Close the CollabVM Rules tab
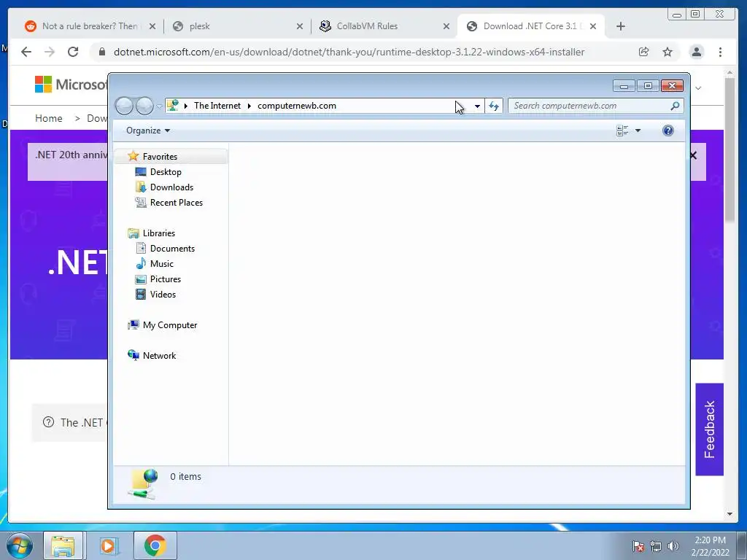 (446, 26)
